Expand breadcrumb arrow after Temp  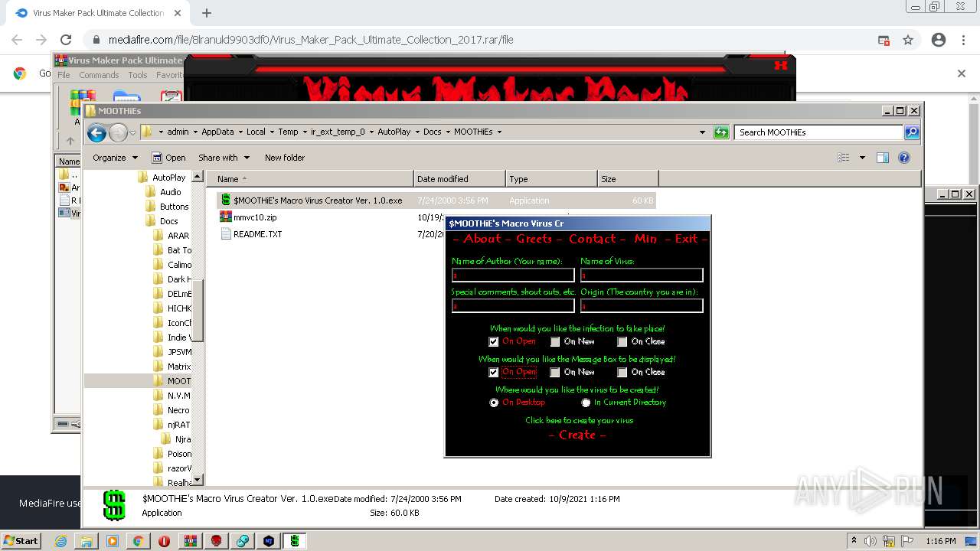tap(304, 132)
